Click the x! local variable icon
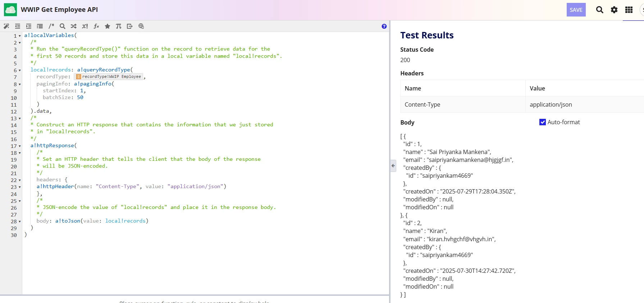Viewport: 644px width, 303px height. [x=85, y=26]
